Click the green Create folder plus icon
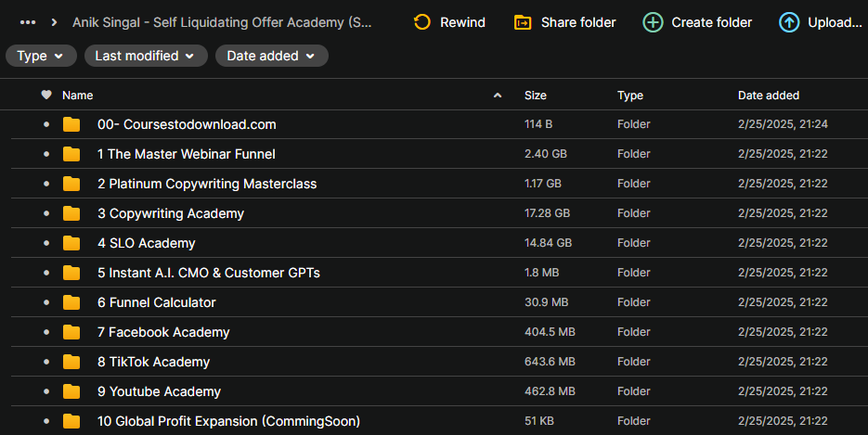 click(653, 22)
